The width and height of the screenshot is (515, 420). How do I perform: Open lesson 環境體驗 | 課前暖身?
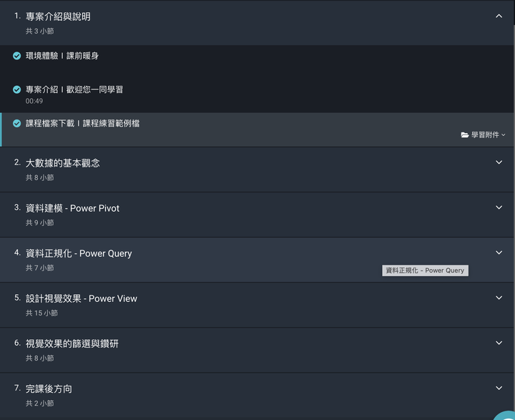(62, 56)
